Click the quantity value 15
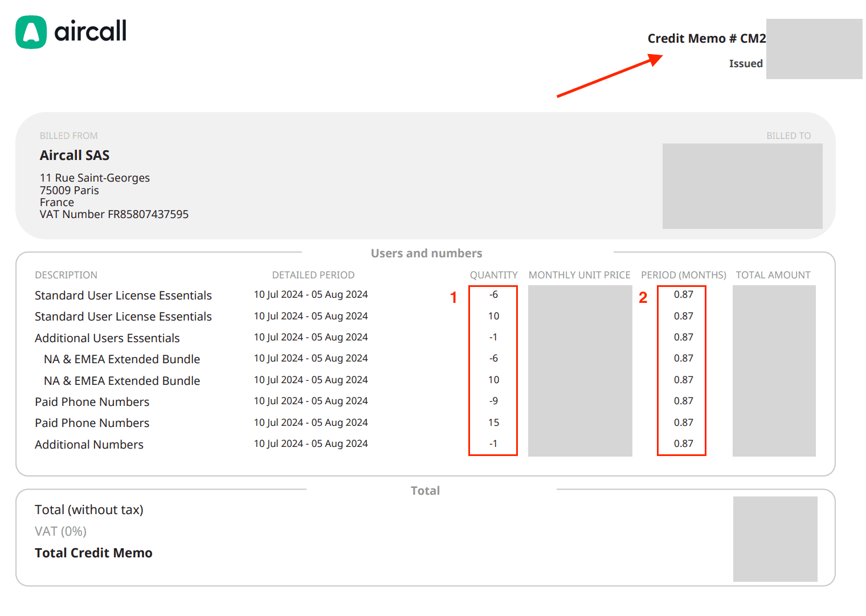This screenshot has width=866, height=616. [x=493, y=422]
